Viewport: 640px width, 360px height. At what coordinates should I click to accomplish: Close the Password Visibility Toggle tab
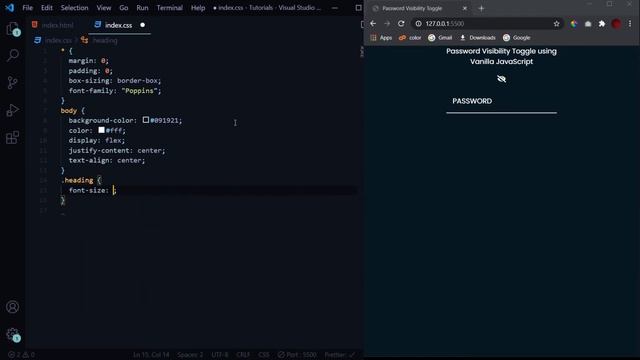[x=464, y=8]
